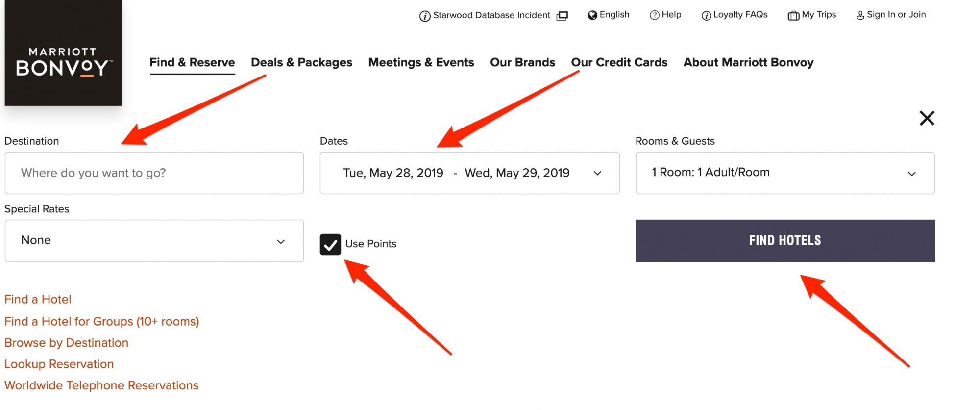Click the external window icon beside Starwood Database Incident
The height and width of the screenshot is (410, 980).
tap(562, 16)
